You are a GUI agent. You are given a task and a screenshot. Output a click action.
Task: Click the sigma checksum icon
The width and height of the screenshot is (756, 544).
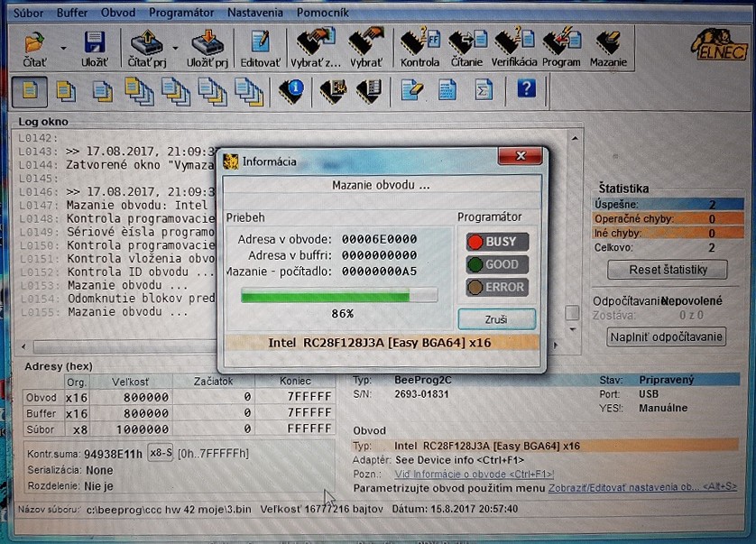pos(484,90)
